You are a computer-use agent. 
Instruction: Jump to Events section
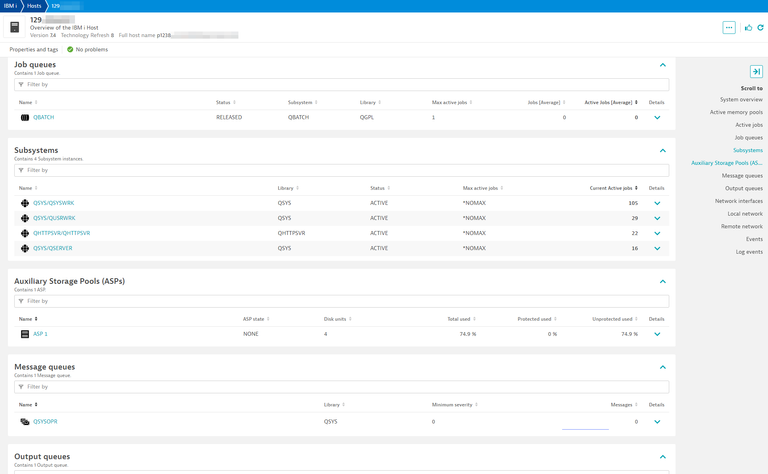(754, 239)
